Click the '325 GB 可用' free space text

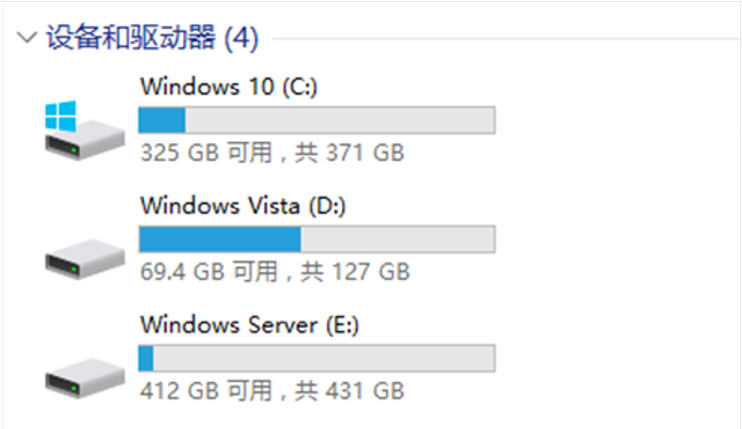(206, 153)
